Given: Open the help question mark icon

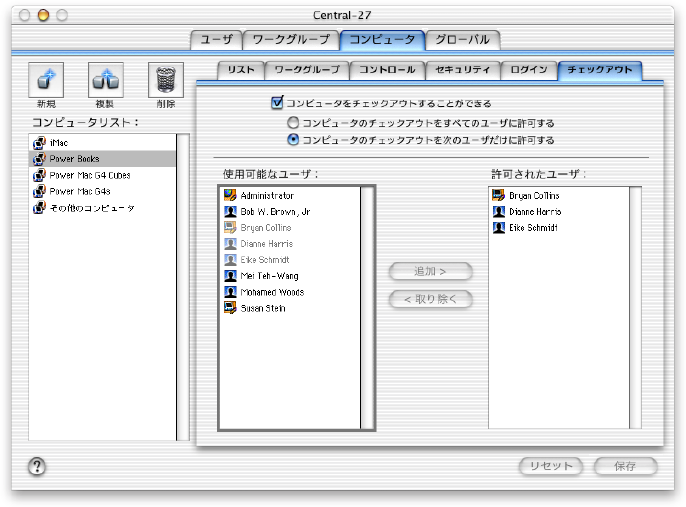Looking at the screenshot, I should coord(37,466).
